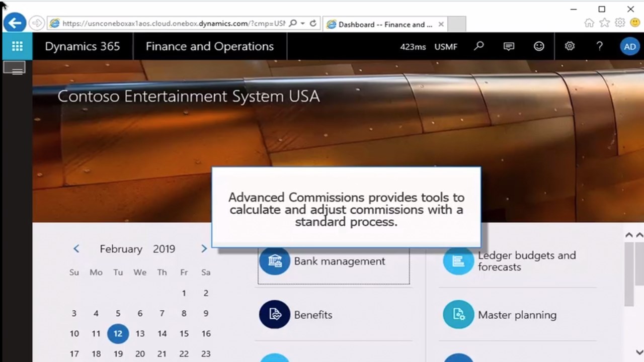Click the browser forward arrow button

click(x=36, y=23)
